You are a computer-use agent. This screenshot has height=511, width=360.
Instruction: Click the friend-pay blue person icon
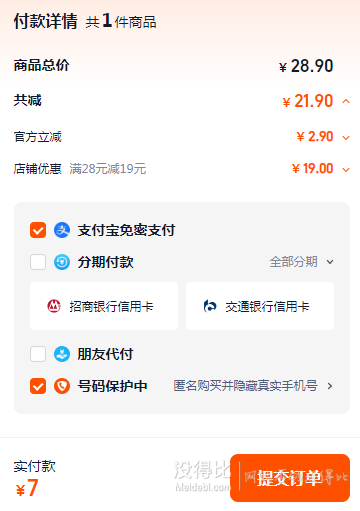click(x=62, y=354)
